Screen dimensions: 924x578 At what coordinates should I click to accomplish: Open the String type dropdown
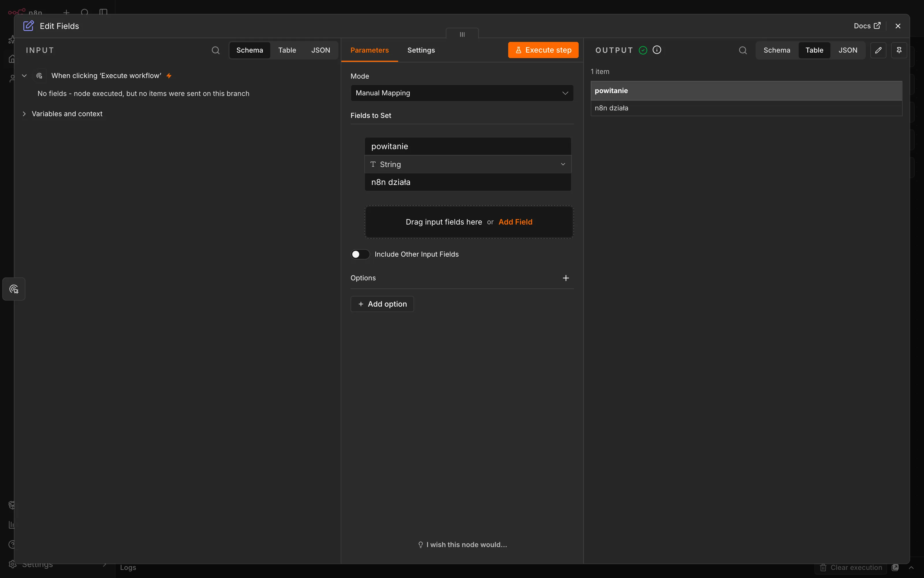click(468, 164)
